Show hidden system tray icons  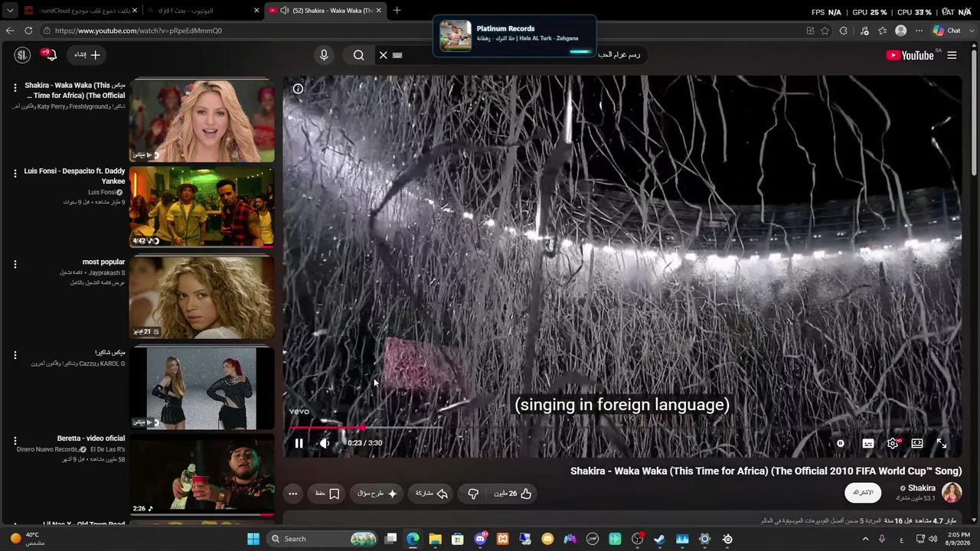click(x=866, y=539)
